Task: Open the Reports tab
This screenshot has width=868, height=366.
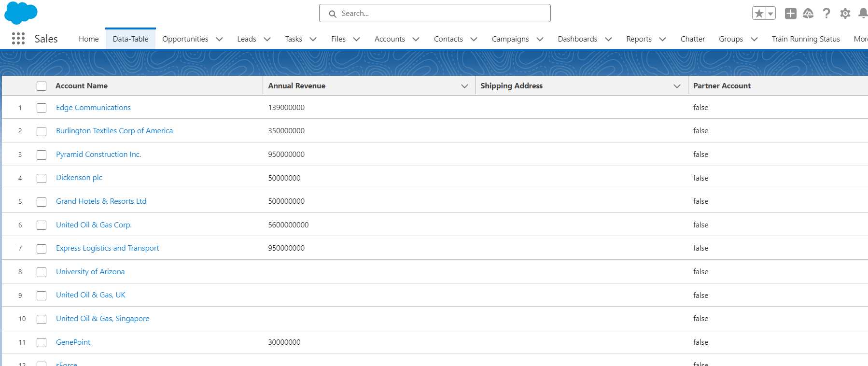Action: click(x=639, y=39)
